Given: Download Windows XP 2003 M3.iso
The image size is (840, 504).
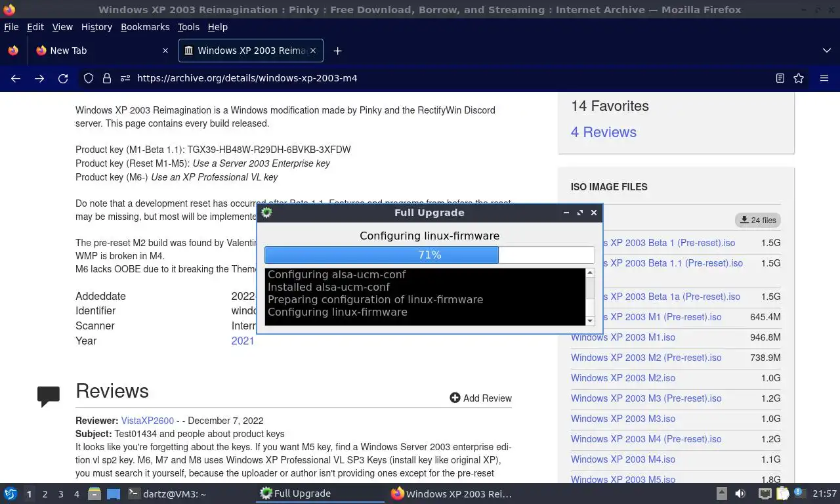Looking at the screenshot, I should [623, 419].
